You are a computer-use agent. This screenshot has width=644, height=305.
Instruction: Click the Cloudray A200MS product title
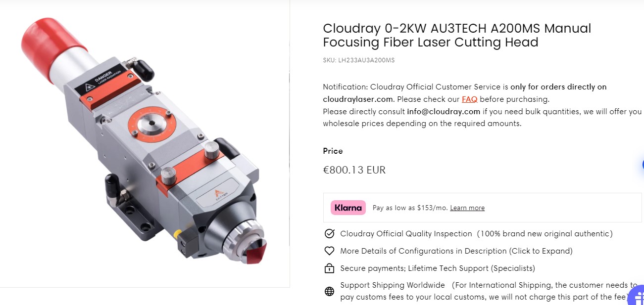point(456,35)
